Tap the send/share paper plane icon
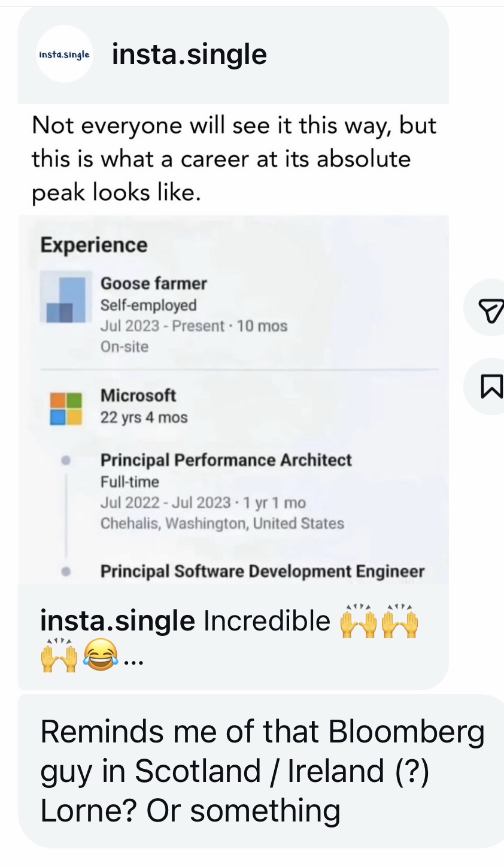This screenshot has height=867, width=504. point(491,307)
